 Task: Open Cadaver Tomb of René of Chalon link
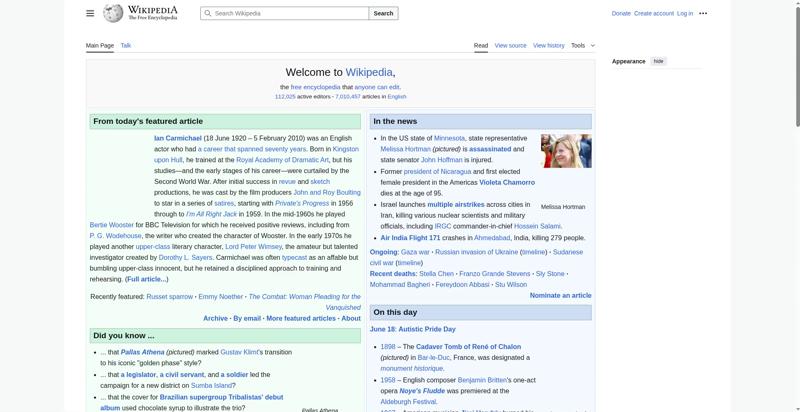468,347
